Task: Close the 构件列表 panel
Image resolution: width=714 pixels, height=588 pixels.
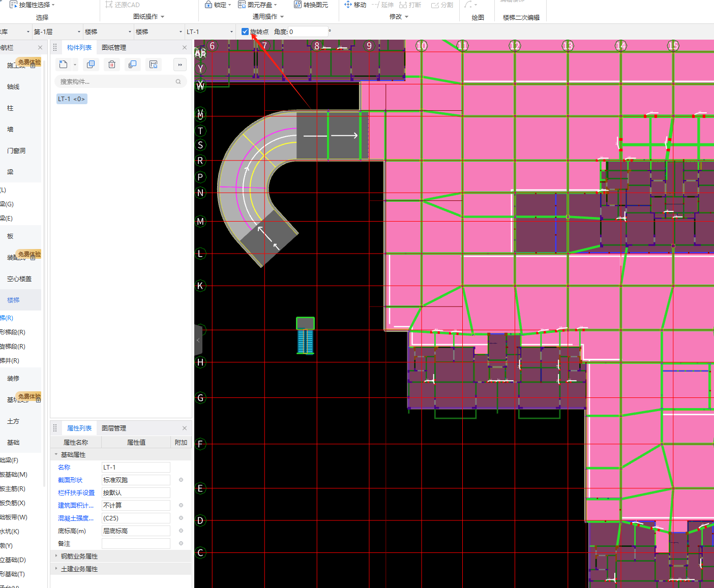Action: (x=185, y=47)
